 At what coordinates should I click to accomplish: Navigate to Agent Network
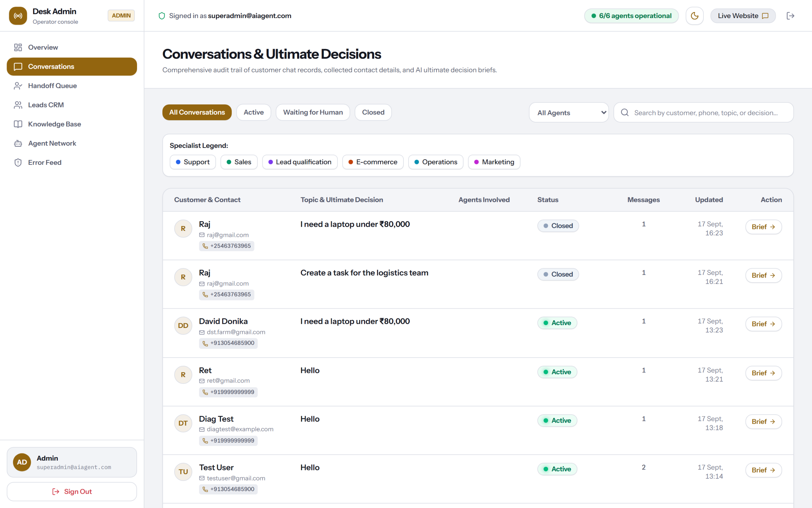[x=72, y=143]
